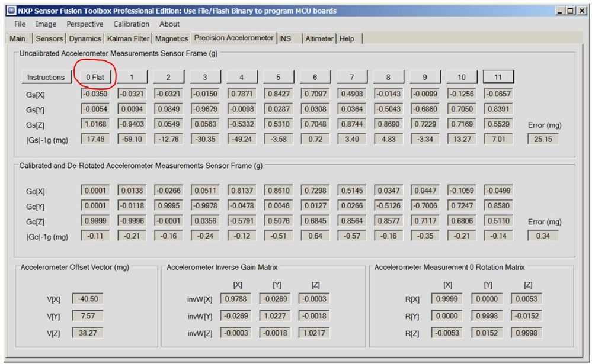Open the Calibration menu
Viewport: 592px width, 364px height.
point(132,24)
